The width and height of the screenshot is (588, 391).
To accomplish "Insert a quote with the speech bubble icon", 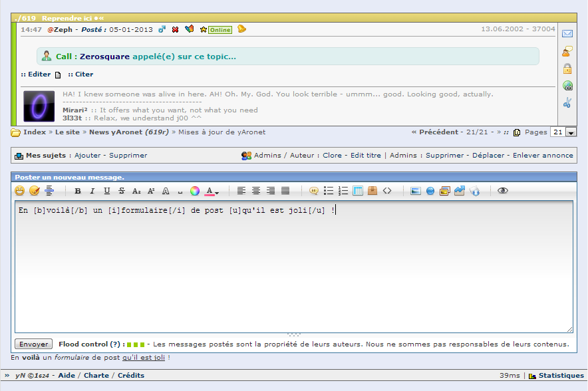I will point(313,191).
